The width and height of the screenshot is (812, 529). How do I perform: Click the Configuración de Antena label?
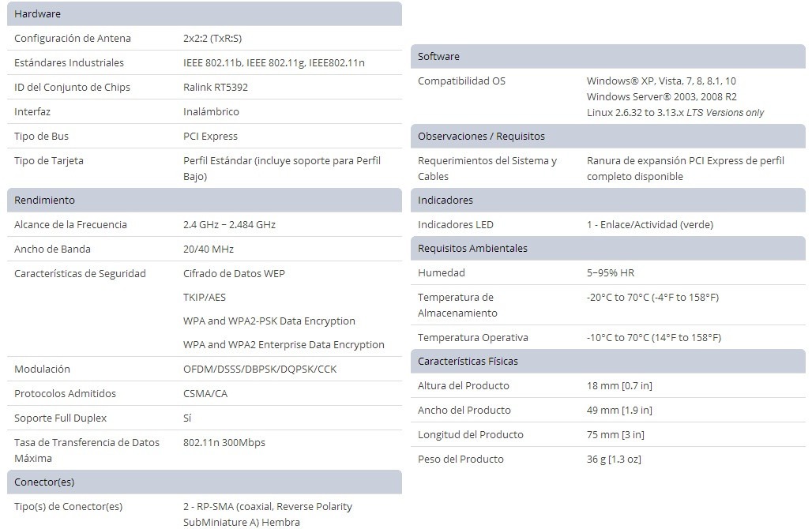(x=73, y=39)
